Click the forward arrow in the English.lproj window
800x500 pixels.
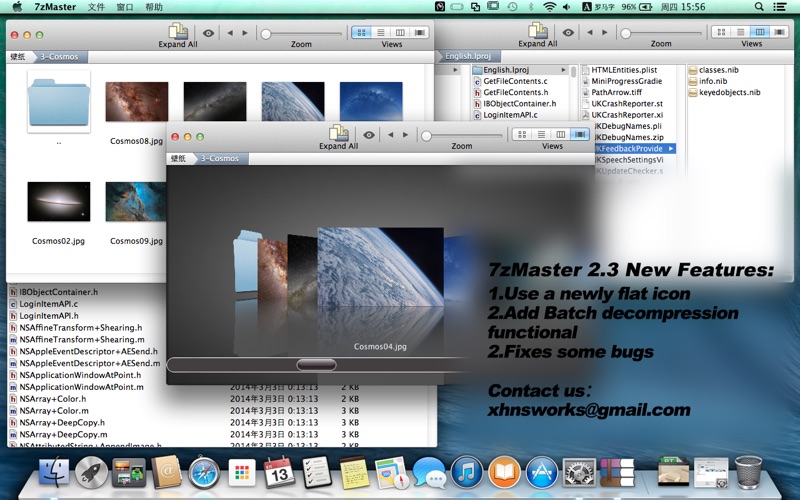(605, 32)
